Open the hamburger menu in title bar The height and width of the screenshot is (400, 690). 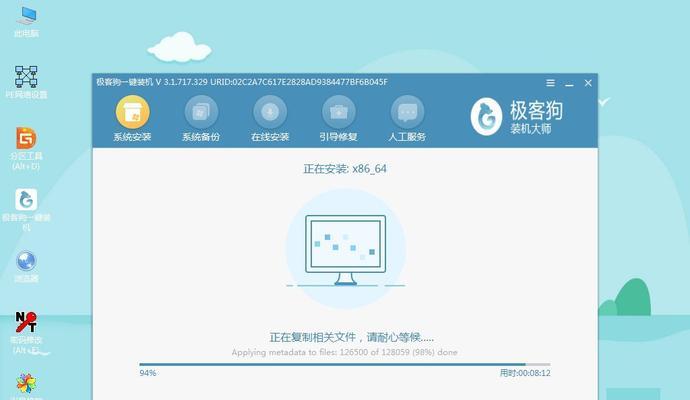[x=550, y=83]
